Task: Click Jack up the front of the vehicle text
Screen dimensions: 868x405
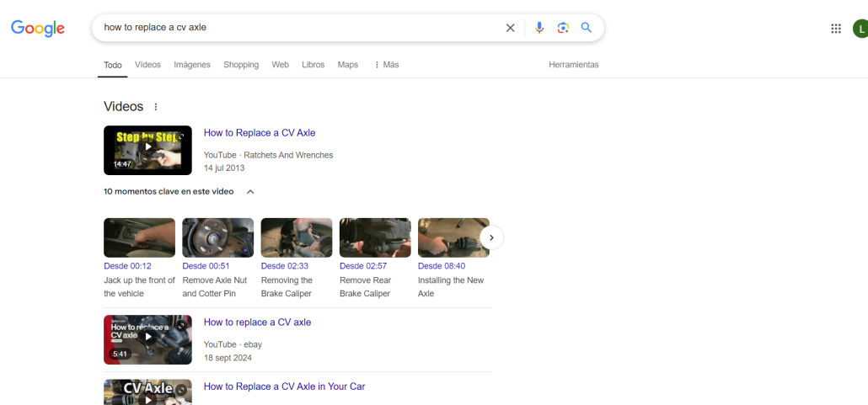Action: 140,287
